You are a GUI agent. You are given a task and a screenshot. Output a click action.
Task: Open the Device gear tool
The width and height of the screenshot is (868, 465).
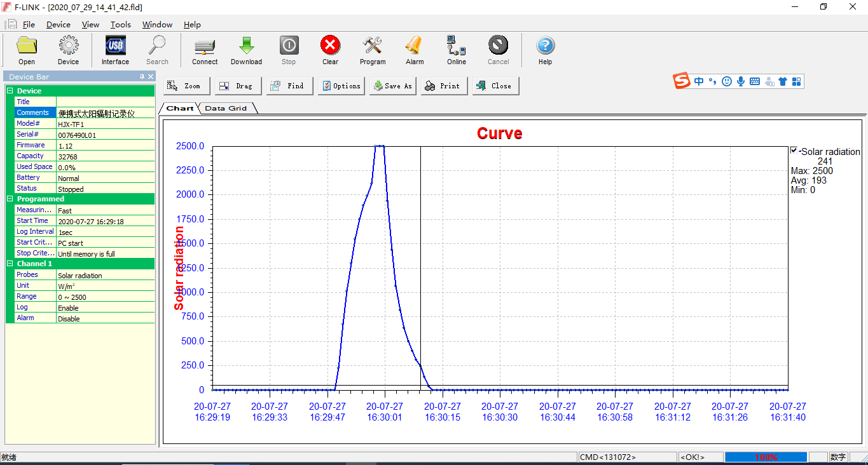(68, 46)
